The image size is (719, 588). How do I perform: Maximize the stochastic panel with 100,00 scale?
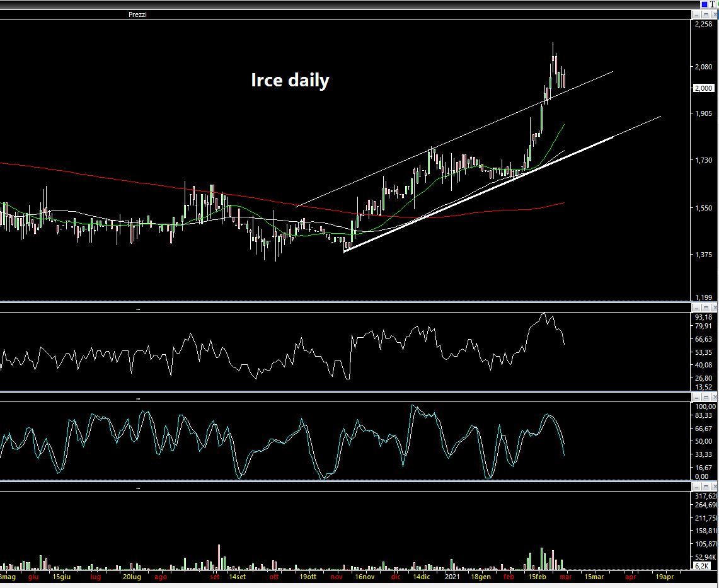[706, 397]
